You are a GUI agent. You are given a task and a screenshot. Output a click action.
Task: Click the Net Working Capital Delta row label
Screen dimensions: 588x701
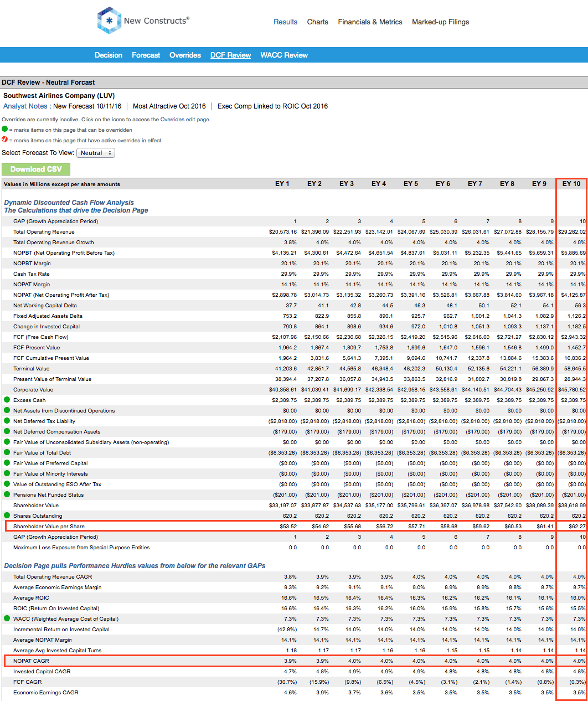(45, 306)
